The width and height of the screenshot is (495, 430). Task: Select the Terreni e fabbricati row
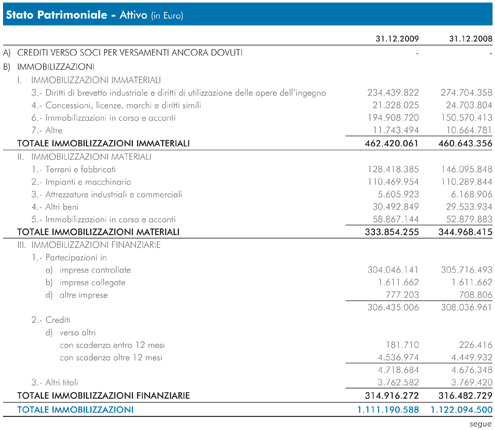pyautogui.click(x=248, y=169)
